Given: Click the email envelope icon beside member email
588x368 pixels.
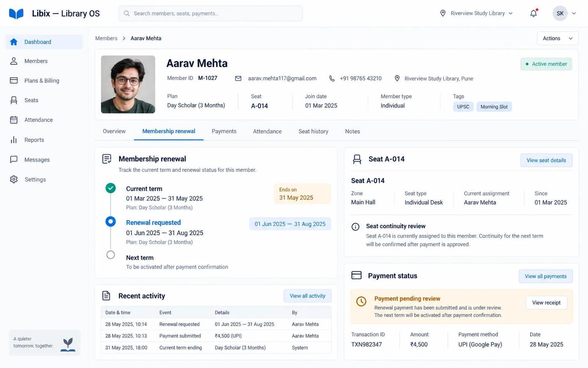Looking at the screenshot, I should click(238, 79).
